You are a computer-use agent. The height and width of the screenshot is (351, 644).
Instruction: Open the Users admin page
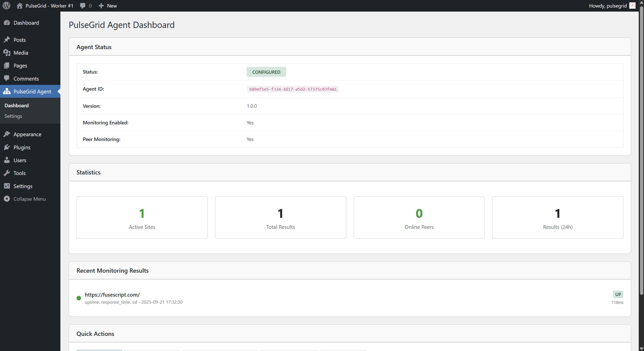click(20, 160)
